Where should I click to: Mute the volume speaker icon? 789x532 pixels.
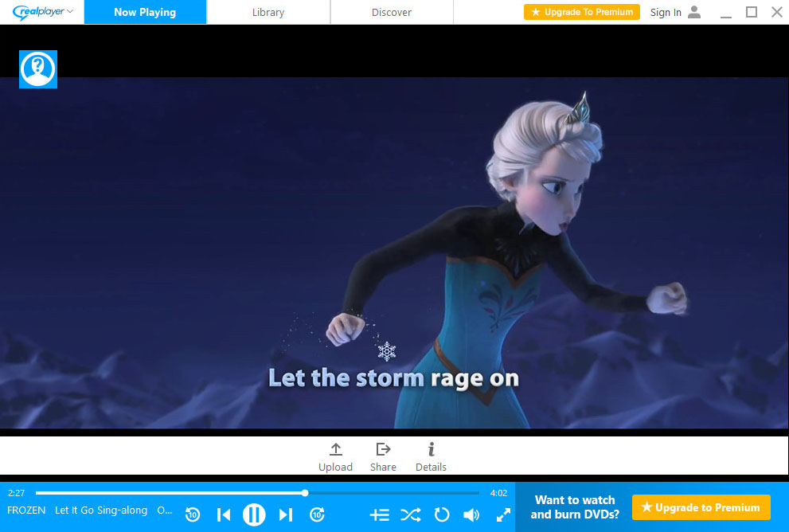tap(471, 514)
